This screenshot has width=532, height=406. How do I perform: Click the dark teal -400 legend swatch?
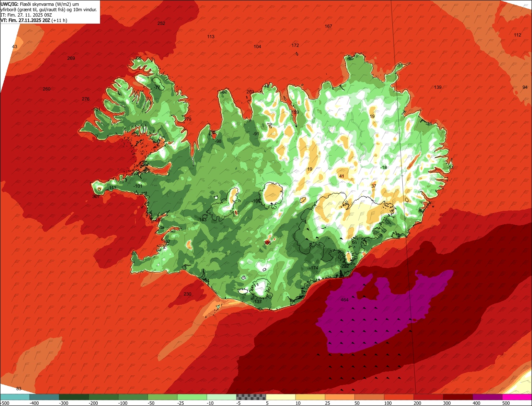click(44, 397)
